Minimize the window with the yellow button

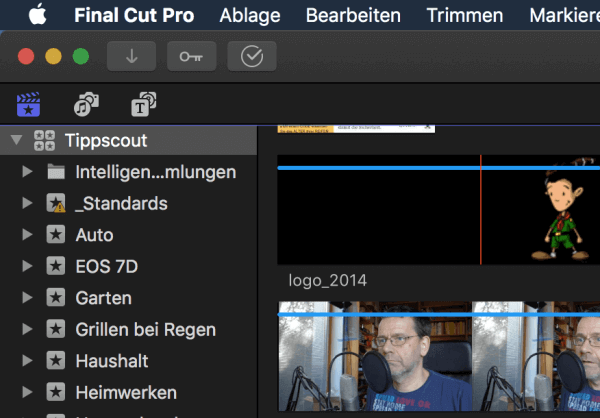click(x=53, y=57)
